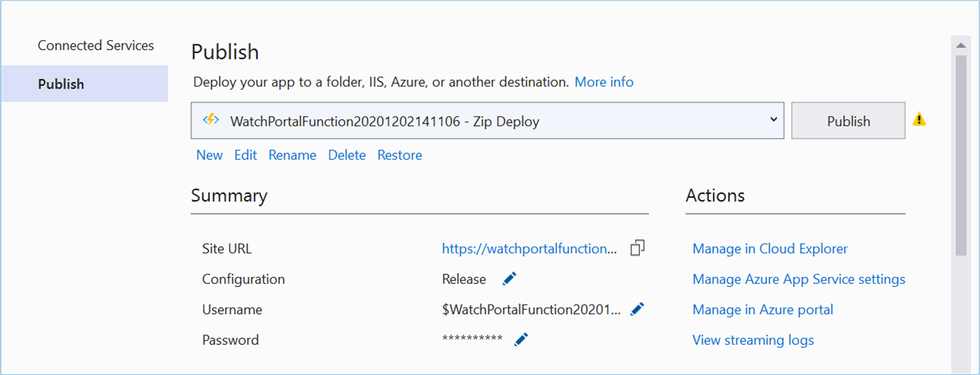Click the Actions heading

click(x=715, y=196)
